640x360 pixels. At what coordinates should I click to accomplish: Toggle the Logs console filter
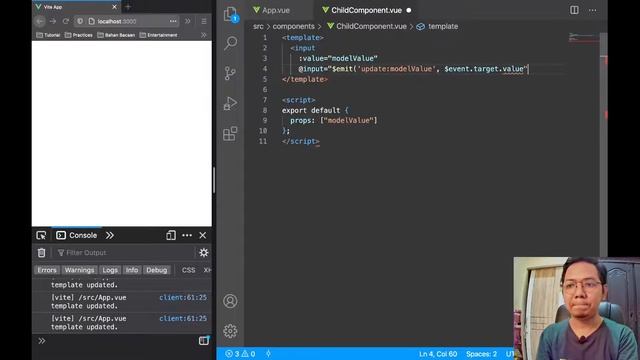pyautogui.click(x=110, y=270)
